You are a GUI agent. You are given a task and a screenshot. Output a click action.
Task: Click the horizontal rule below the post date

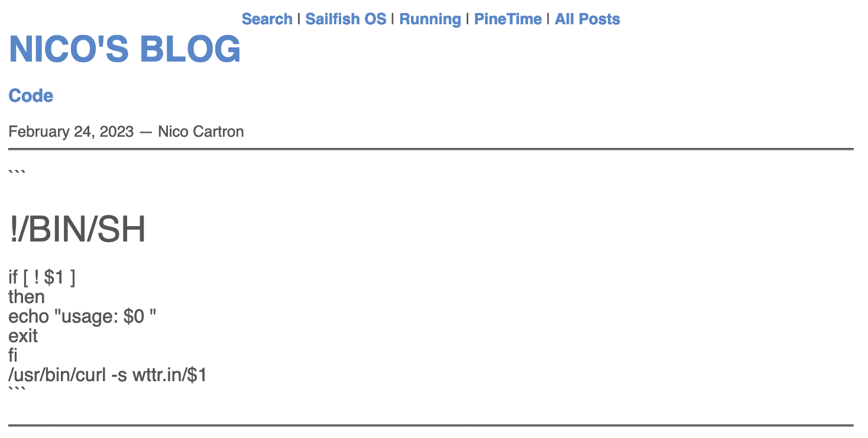(430, 149)
